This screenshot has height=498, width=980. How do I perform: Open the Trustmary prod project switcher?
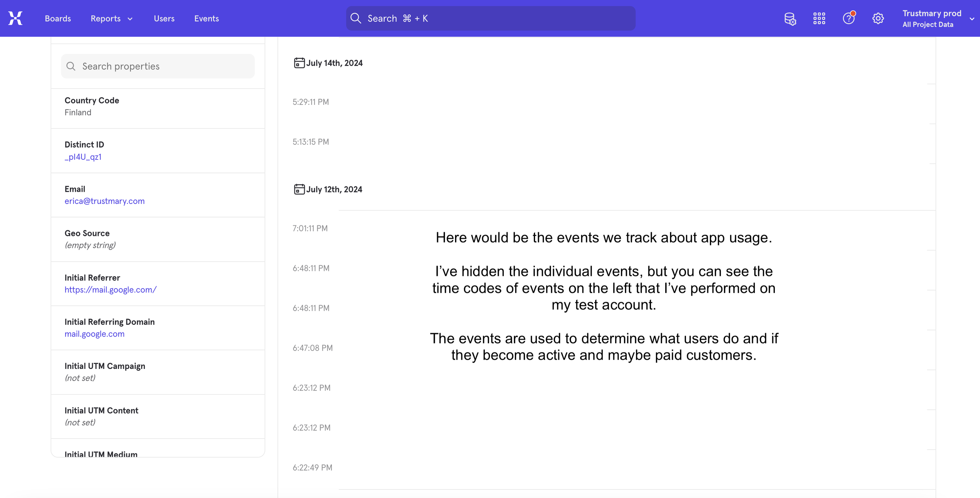pos(938,18)
